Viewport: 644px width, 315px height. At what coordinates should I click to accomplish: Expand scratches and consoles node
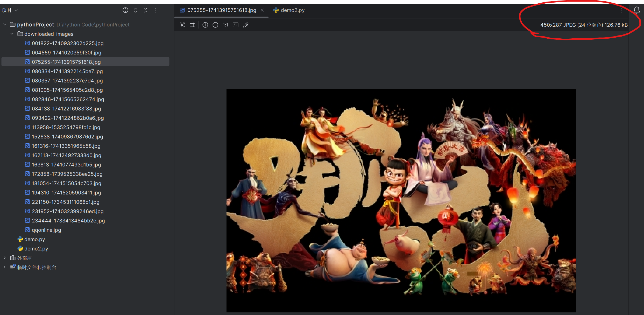coord(5,267)
